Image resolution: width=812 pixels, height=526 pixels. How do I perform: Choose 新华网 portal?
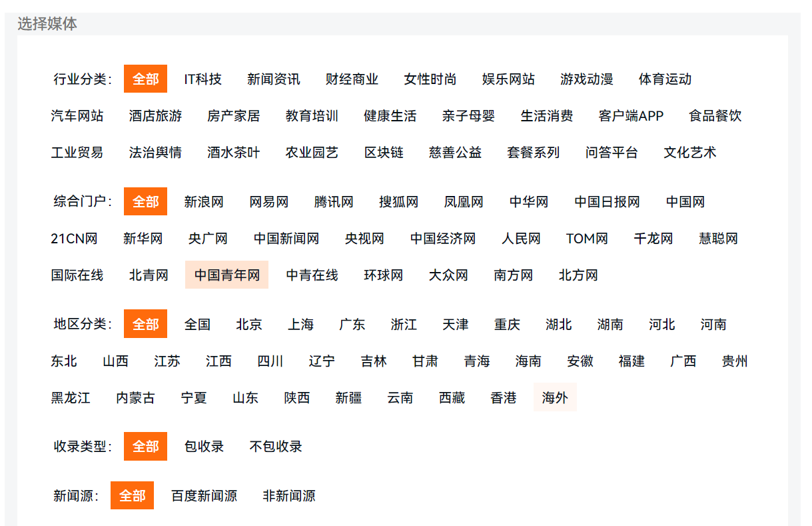tap(143, 238)
